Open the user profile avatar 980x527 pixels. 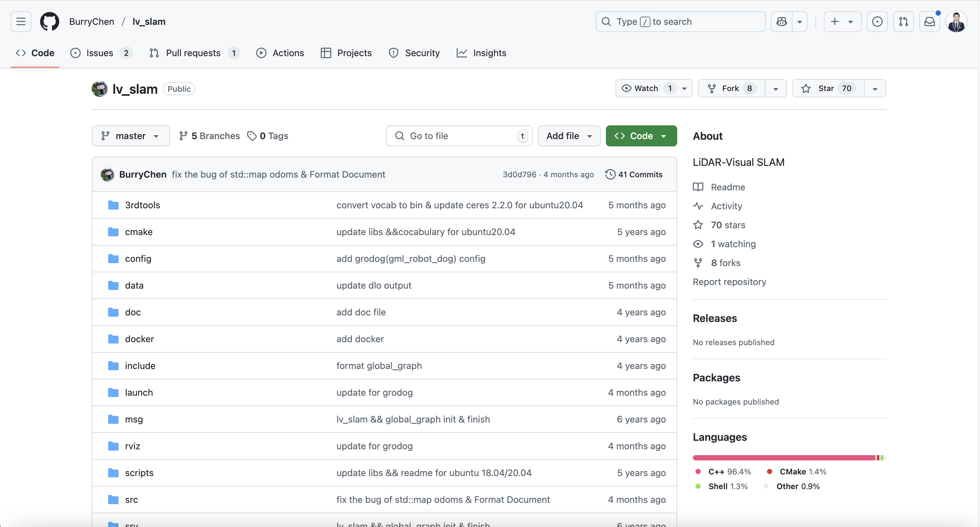click(x=956, y=22)
